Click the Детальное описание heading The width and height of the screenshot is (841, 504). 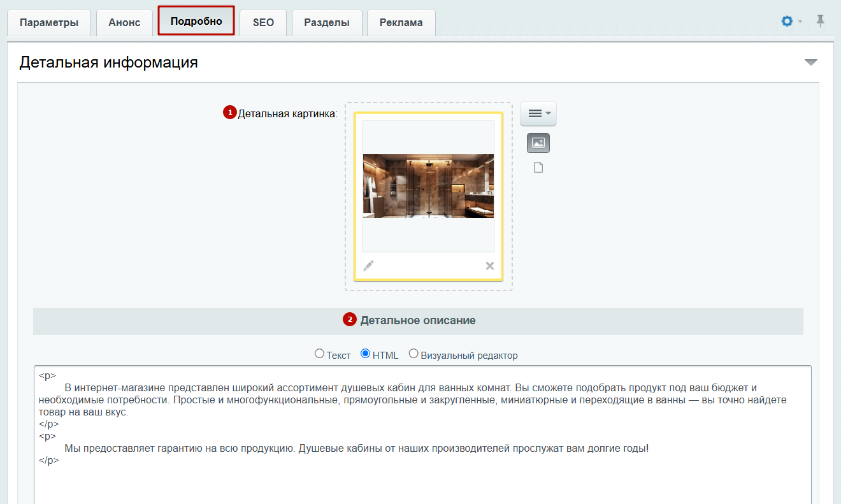tap(418, 320)
